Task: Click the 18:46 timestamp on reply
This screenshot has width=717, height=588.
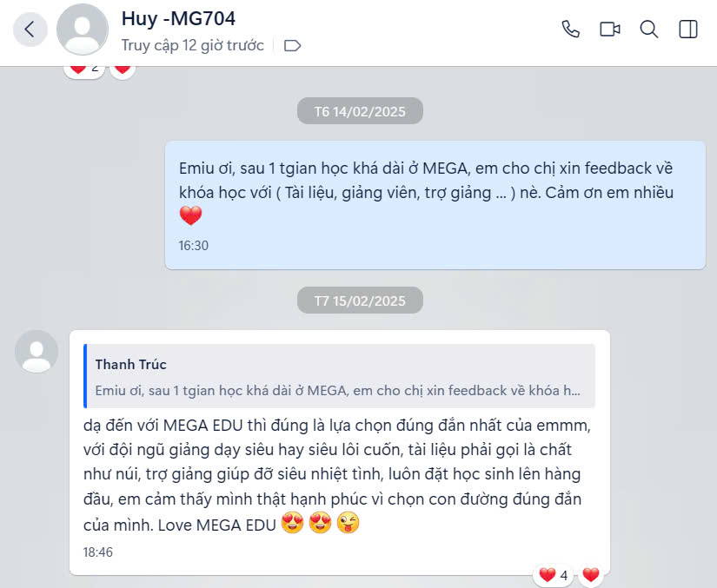Action: [x=98, y=552]
